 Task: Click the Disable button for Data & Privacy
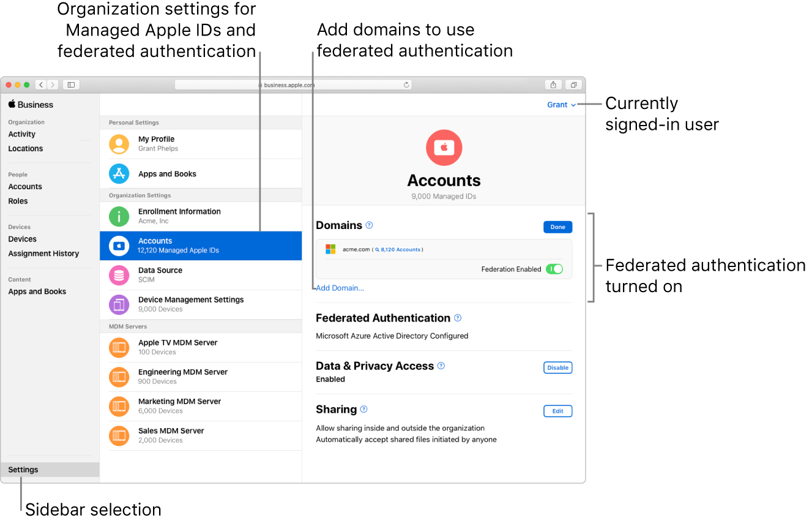558,367
